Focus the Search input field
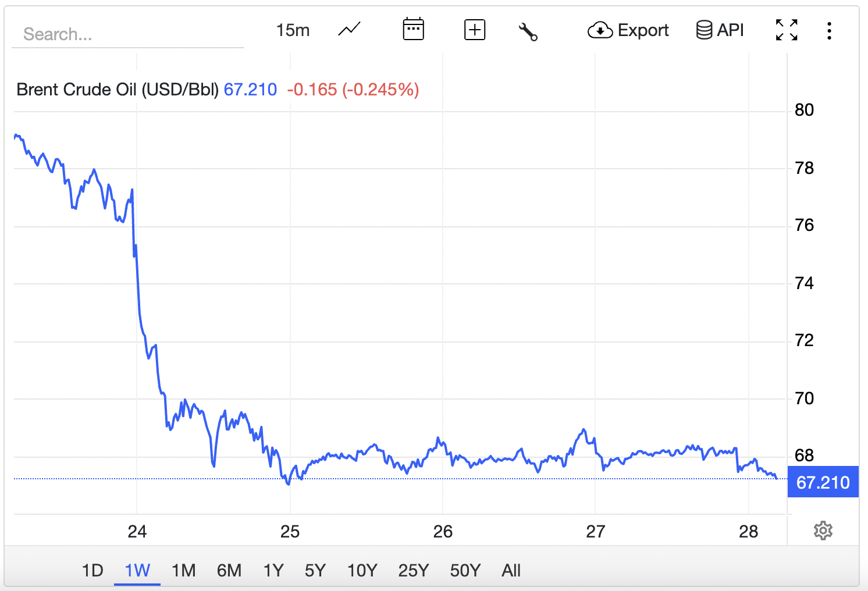Screen dimensions: 868x591 pyautogui.click(x=128, y=34)
